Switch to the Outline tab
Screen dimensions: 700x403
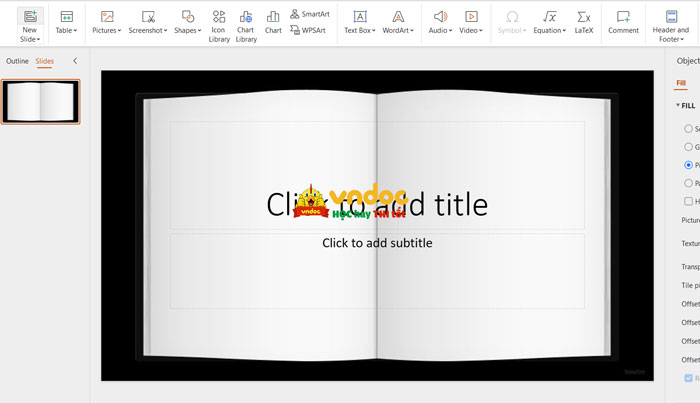click(17, 61)
